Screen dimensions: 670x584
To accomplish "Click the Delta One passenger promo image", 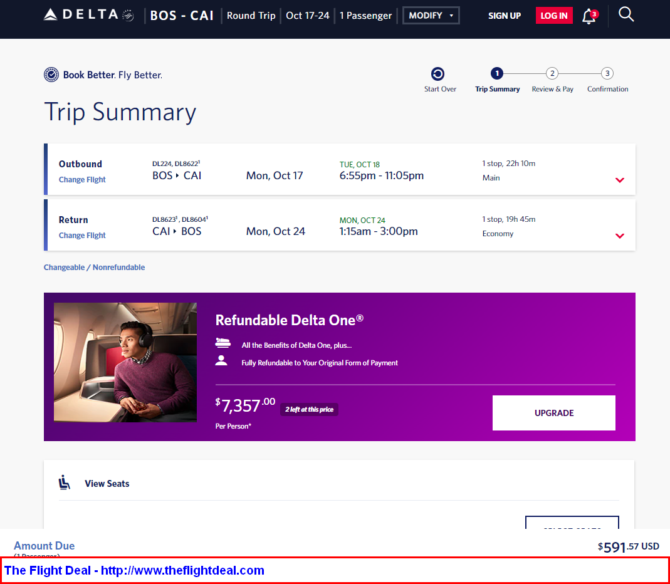I will pyautogui.click(x=125, y=362).
